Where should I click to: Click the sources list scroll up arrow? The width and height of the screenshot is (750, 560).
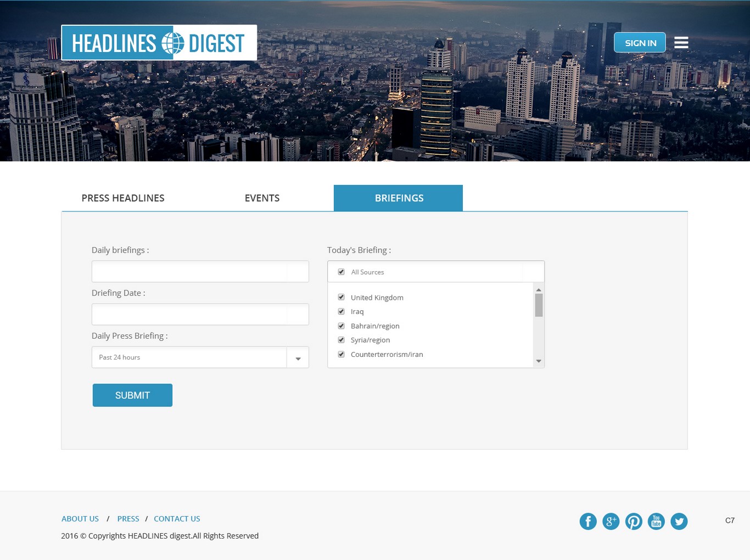point(539,289)
